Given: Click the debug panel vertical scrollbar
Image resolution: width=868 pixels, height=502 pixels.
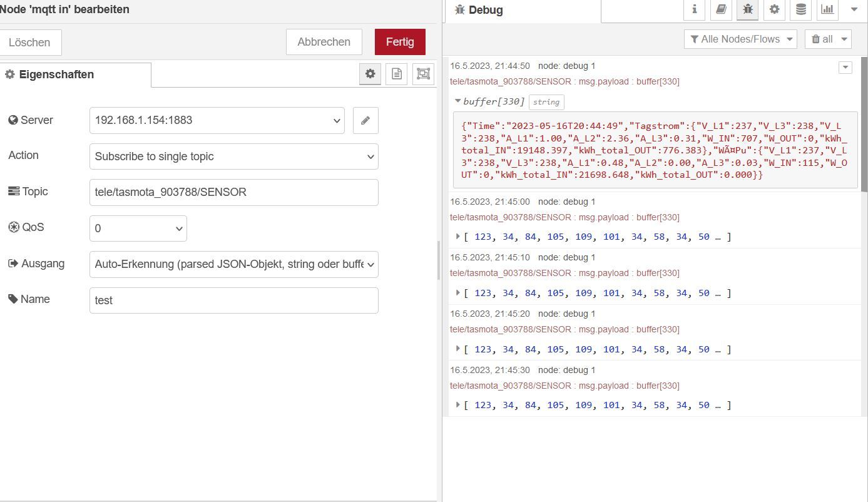Looking at the screenshot, I should (x=864, y=125).
